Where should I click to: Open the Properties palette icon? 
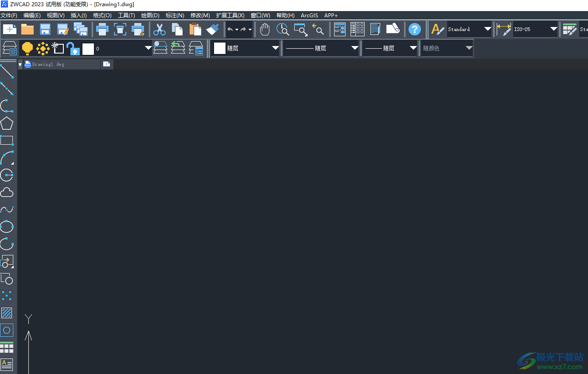point(340,29)
